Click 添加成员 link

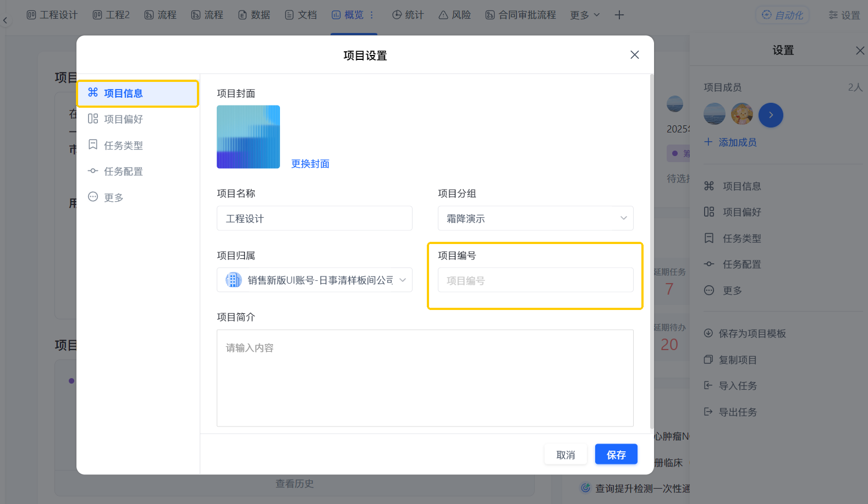pyautogui.click(x=730, y=142)
